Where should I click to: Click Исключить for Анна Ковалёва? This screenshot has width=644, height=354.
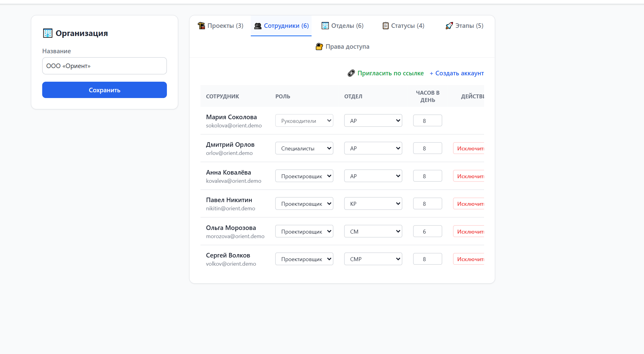(x=469, y=176)
